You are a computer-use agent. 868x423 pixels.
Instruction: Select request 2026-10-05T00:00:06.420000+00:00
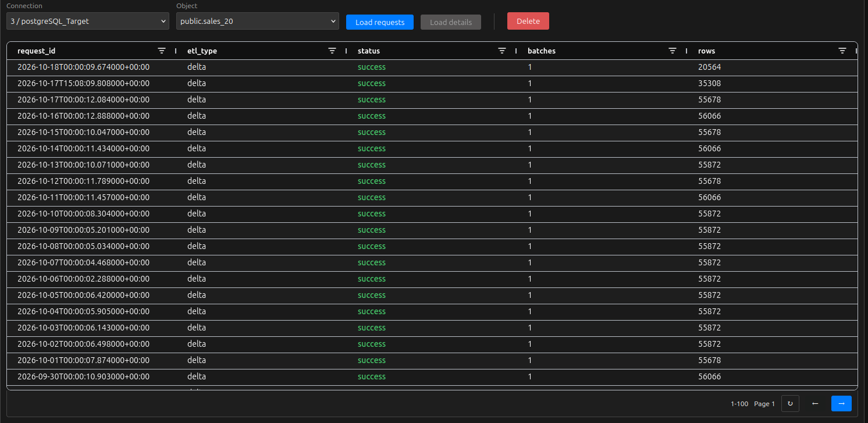click(x=432, y=295)
